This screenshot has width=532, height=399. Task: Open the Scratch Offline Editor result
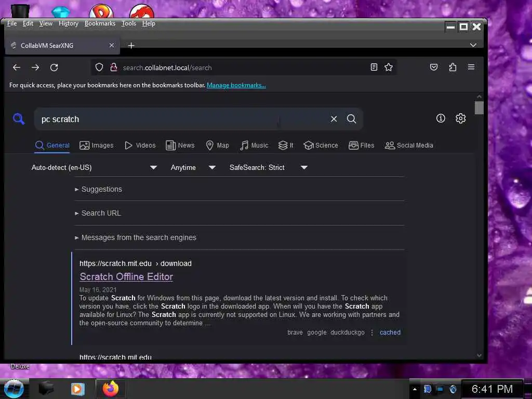tap(126, 277)
